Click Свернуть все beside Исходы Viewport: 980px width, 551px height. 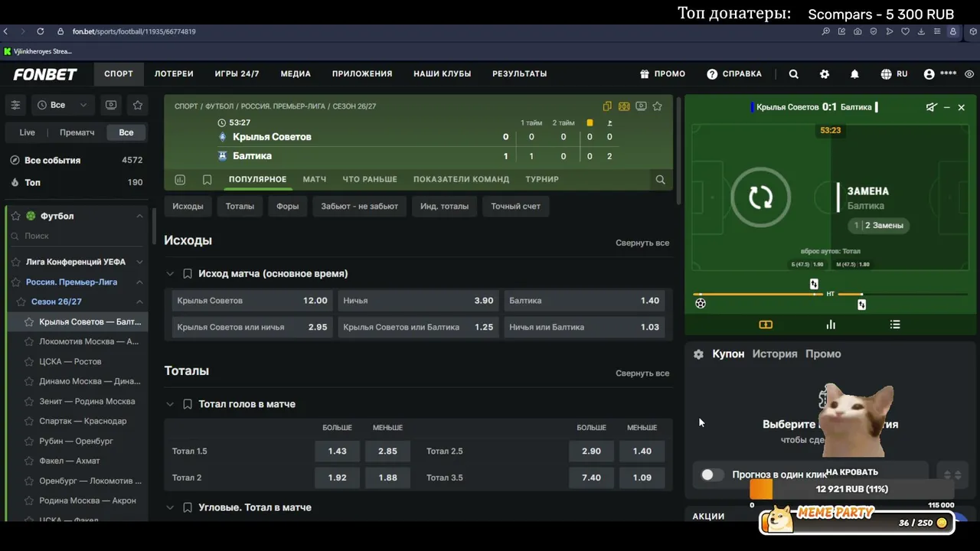642,243
